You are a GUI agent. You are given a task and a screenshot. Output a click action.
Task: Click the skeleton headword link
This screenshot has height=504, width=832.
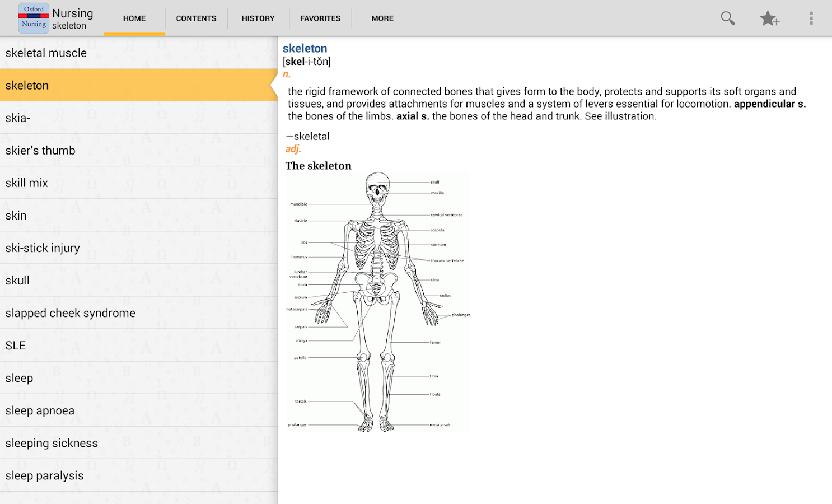305,48
